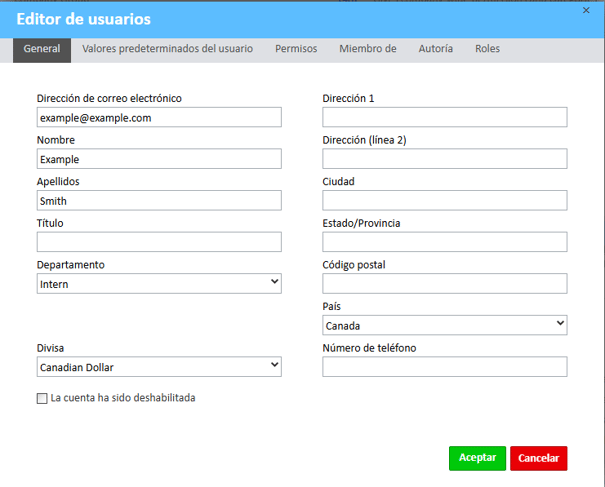Click the Número de teléfono input field
The width and height of the screenshot is (605, 487).
tap(444, 367)
